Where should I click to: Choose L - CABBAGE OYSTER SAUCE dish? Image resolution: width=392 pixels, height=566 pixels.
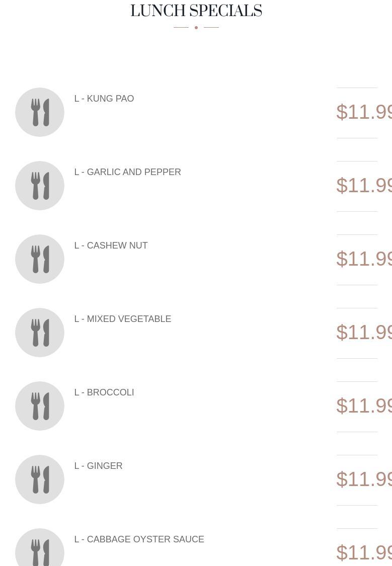[139, 539]
